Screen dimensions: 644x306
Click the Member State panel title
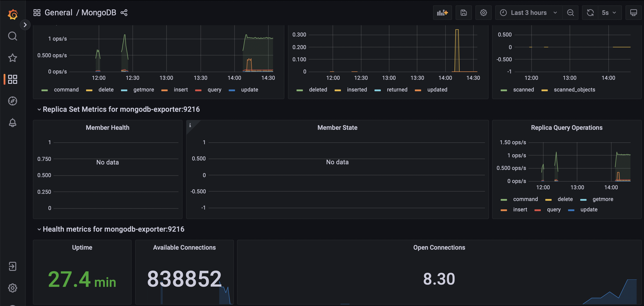click(337, 128)
